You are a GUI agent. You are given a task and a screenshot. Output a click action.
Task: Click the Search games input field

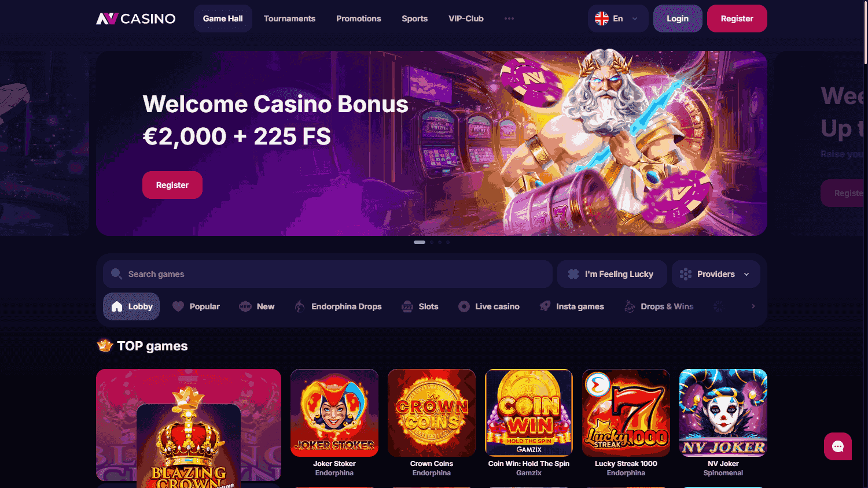point(328,274)
